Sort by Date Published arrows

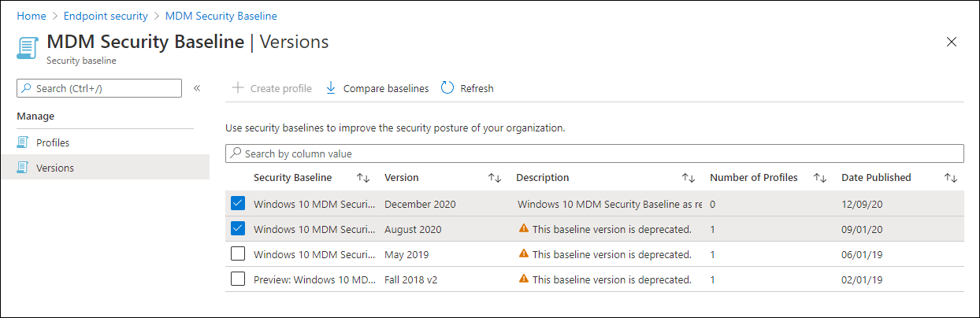951,178
